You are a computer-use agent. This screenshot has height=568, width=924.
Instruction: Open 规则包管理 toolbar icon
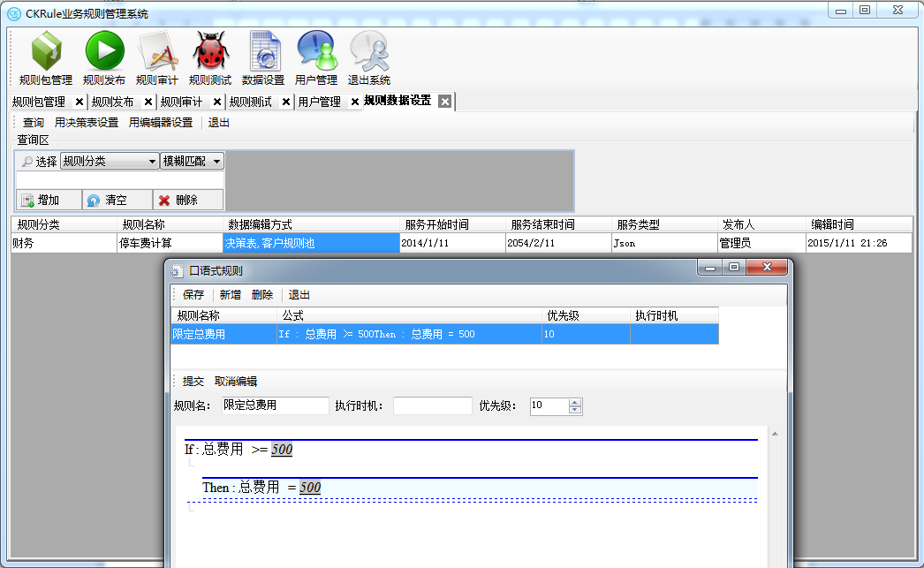46,57
